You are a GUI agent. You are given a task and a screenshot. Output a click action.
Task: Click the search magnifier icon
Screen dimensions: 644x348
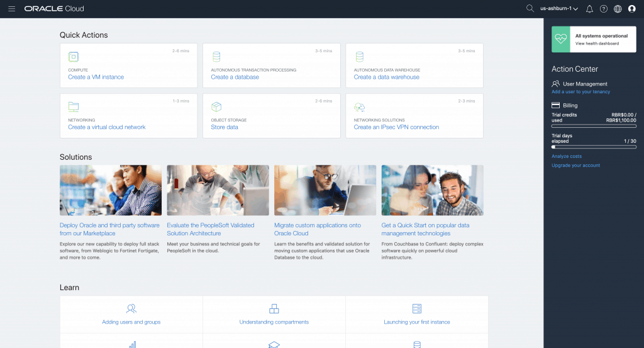coord(530,9)
